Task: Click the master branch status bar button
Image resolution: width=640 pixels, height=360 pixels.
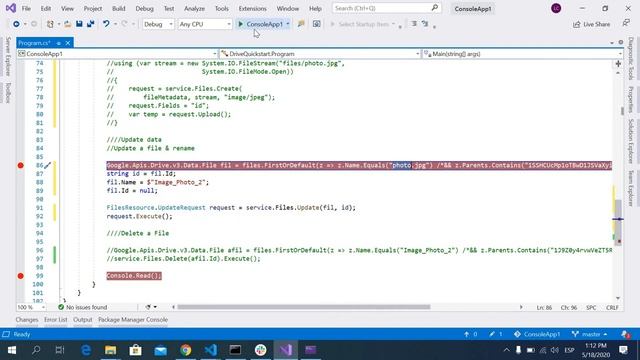Action: pos(590,334)
